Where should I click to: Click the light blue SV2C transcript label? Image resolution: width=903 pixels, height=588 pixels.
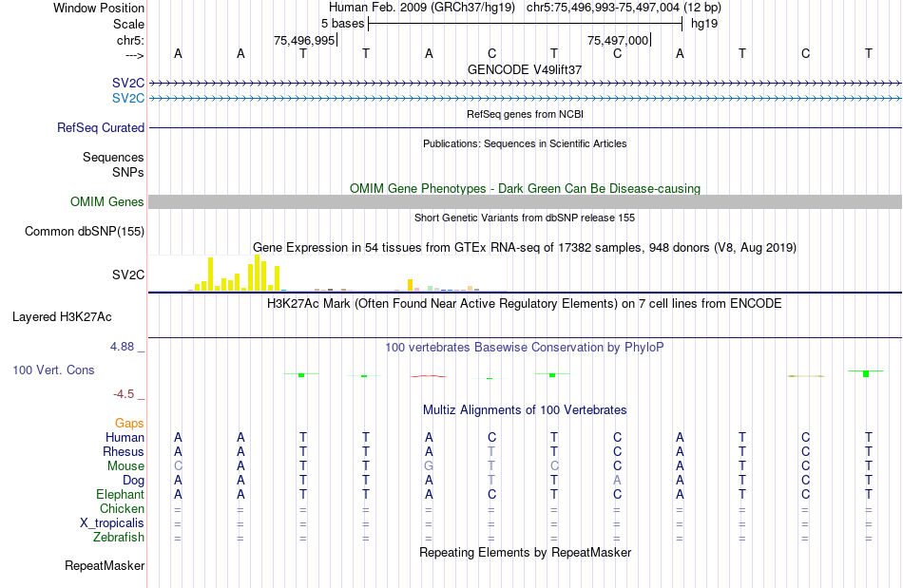click(128, 99)
